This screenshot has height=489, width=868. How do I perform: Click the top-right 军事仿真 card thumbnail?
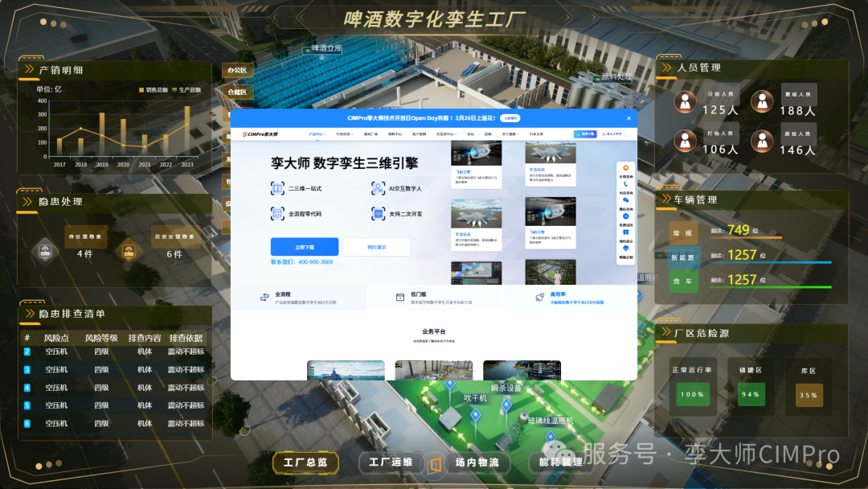click(x=551, y=152)
